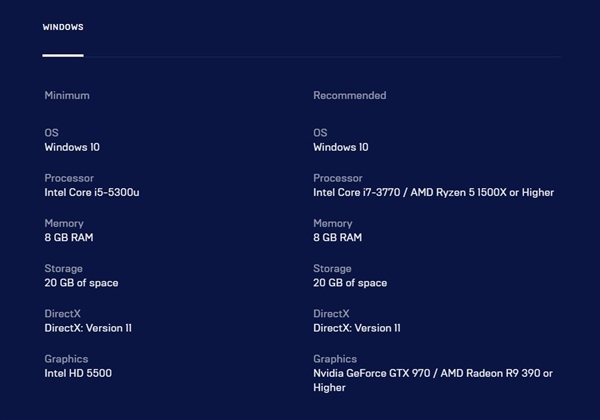600x420 pixels.
Task: Click Nvidia GeForce GTX 970 graphics text
Action: pos(433,380)
